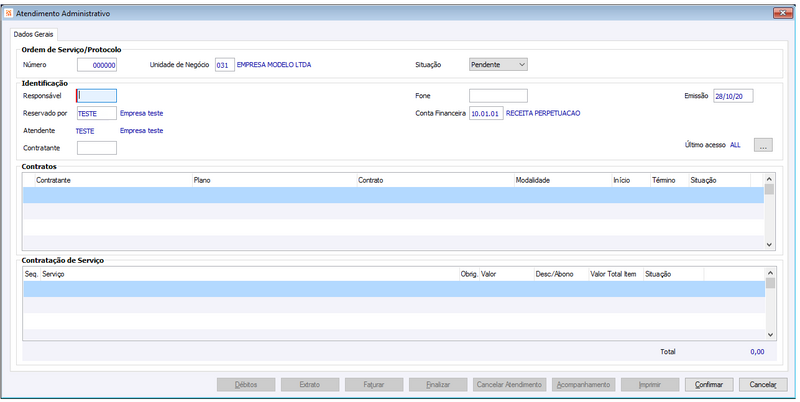The image size is (800, 402).
Task: Click the Fone input field
Action: pos(498,95)
